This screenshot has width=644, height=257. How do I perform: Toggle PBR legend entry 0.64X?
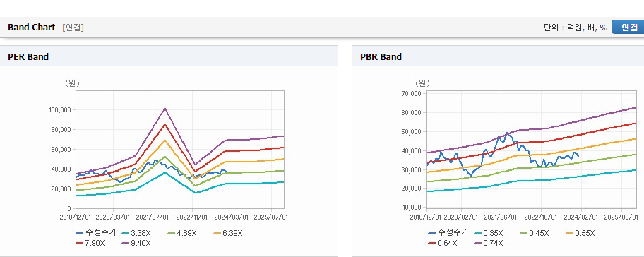click(442, 243)
